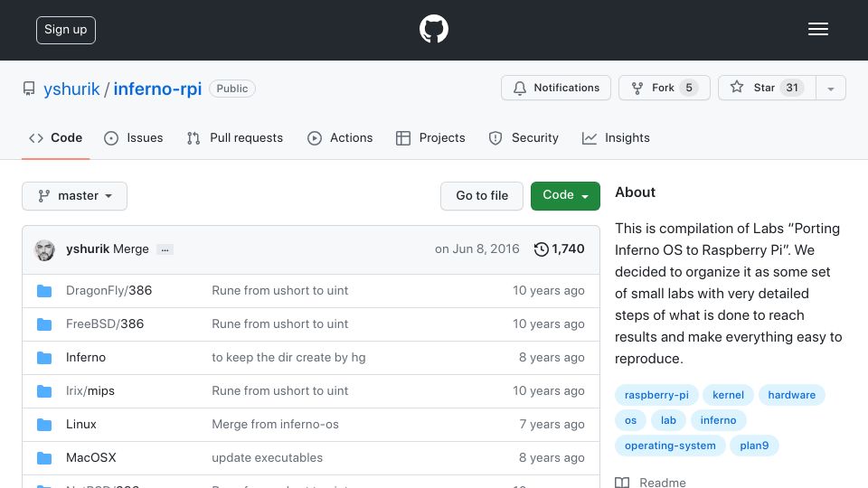Image resolution: width=868 pixels, height=488 pixels.
Task: Star the inferno-rpi repository
Action: pos(767,88)
